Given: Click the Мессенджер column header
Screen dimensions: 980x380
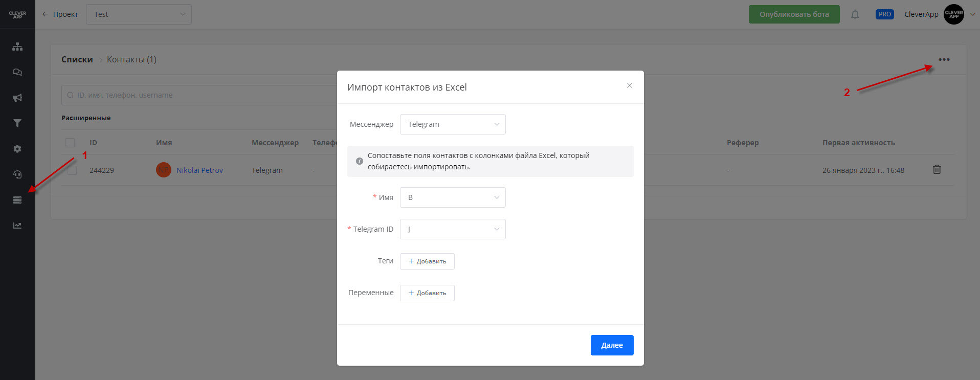Looking at the screenshot, I should pyautogui.click(x=275, y=143).
